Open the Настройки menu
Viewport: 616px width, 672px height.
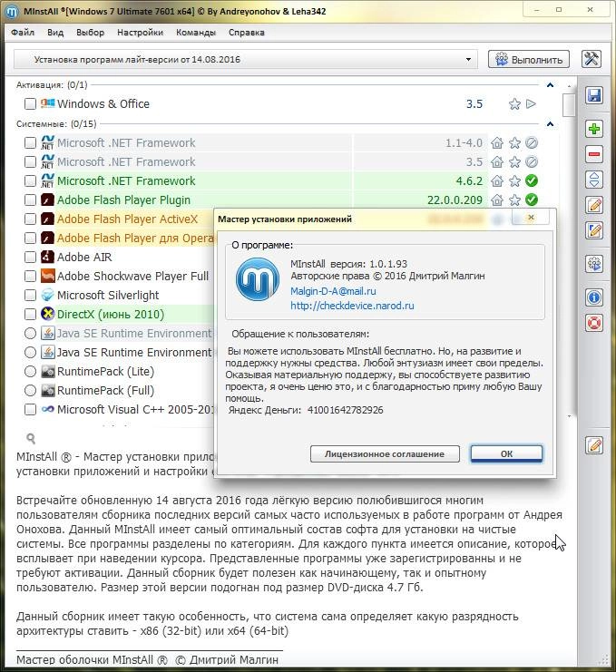pyautogui.click(x=141, y=33)
